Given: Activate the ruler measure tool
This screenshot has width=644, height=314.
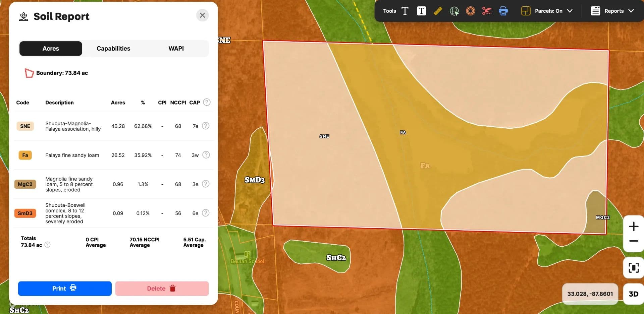Looking at the screenshot, I should pos(438,11).
